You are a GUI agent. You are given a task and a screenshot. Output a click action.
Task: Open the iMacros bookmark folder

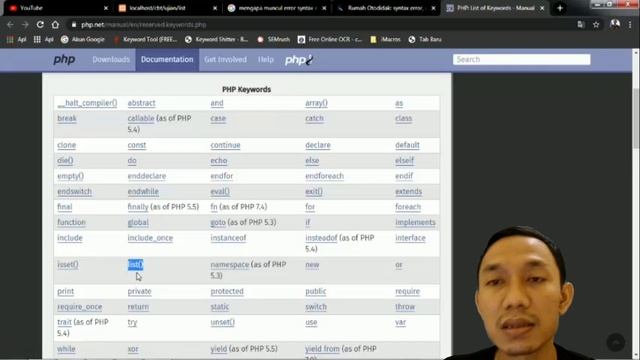tap(385, 40)
